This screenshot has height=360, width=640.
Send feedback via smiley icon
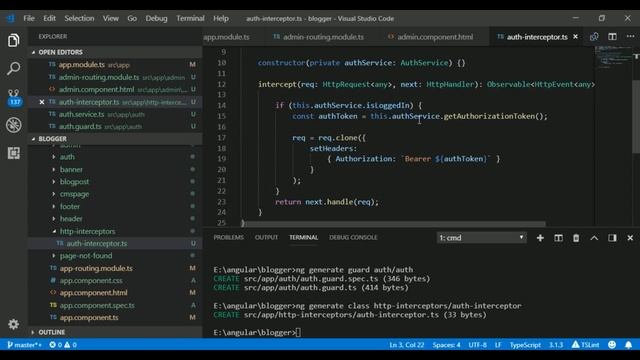point(612,345)
